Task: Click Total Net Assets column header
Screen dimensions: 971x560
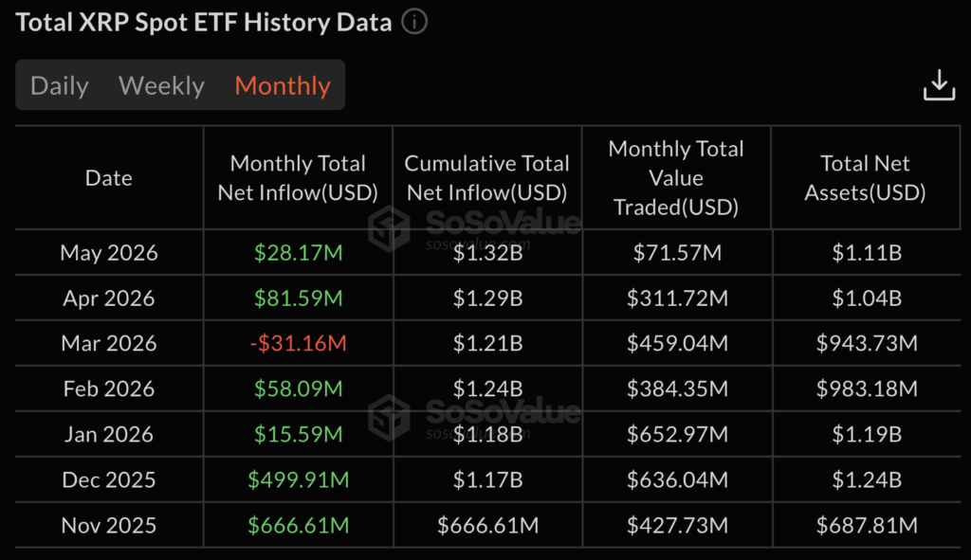Action: (x=865, y=178)
